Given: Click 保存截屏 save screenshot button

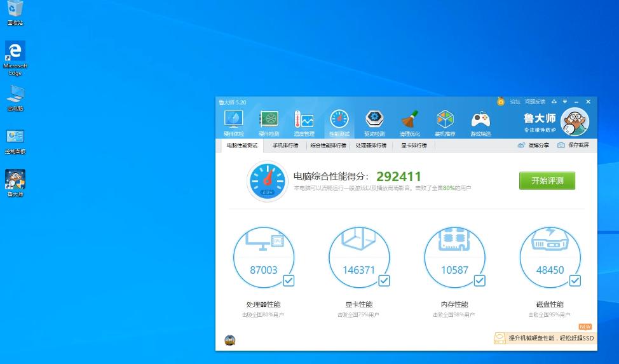Looking at the screenshot, I should click(573, 145).
